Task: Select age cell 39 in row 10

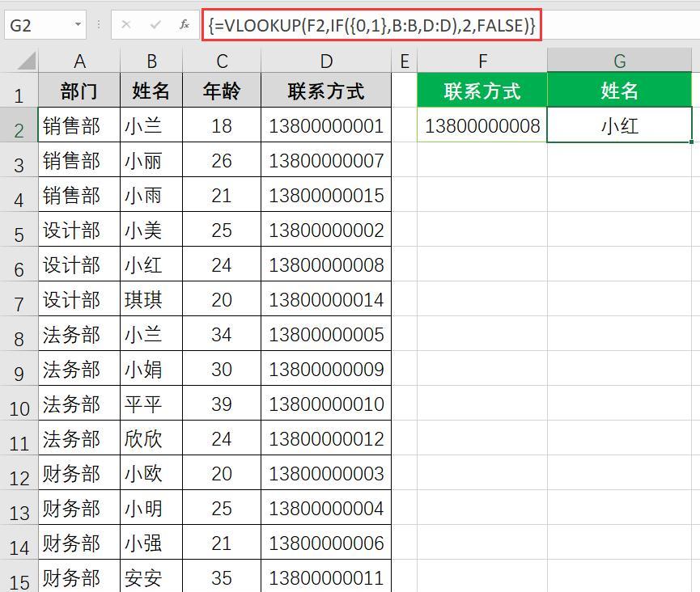Action: pos(222,404)
